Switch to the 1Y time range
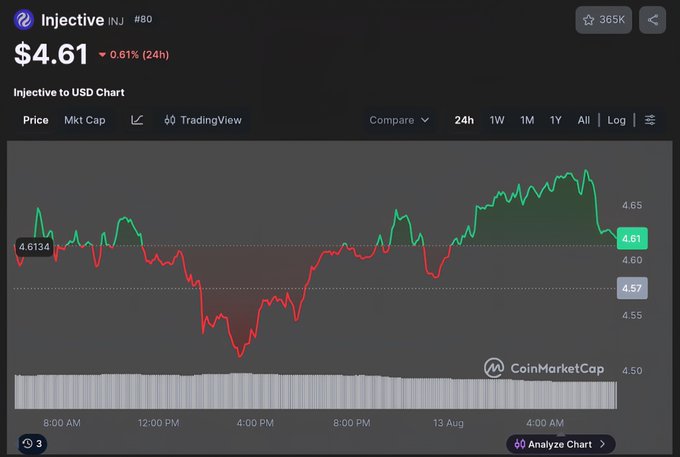 click(x=556, y=120)
